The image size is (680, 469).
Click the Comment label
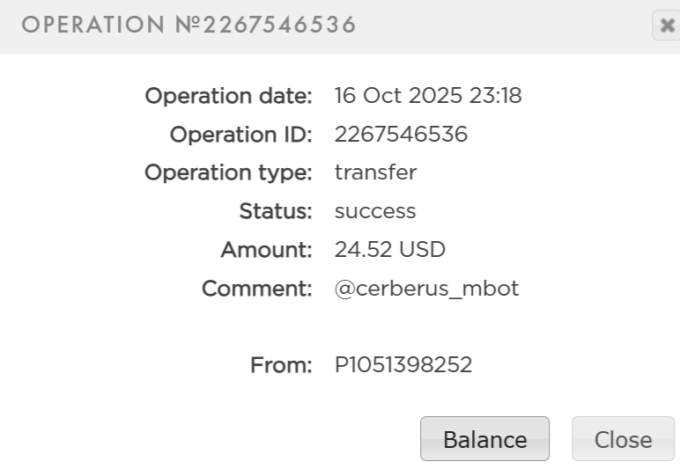(258, 289)
